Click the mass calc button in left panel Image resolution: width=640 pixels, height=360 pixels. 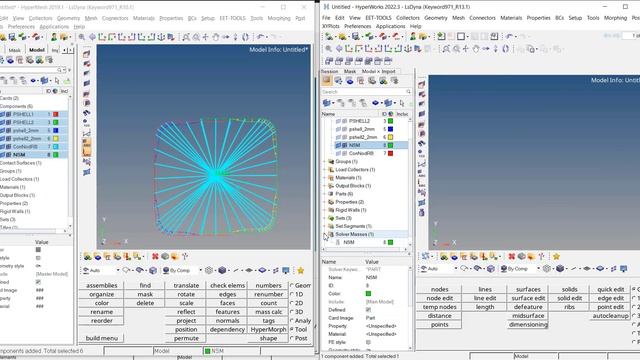click(x=269, y=312)
